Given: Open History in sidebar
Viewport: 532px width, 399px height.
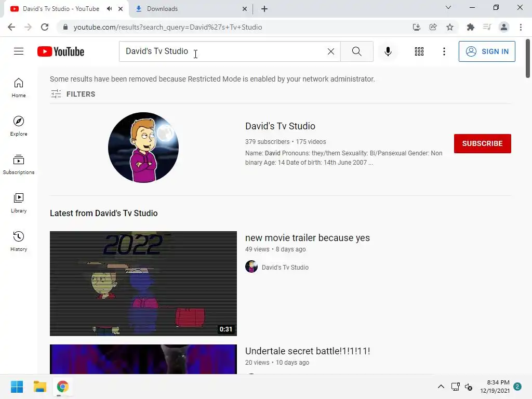Looking at the screenshot, I should (x=19, y=241).
